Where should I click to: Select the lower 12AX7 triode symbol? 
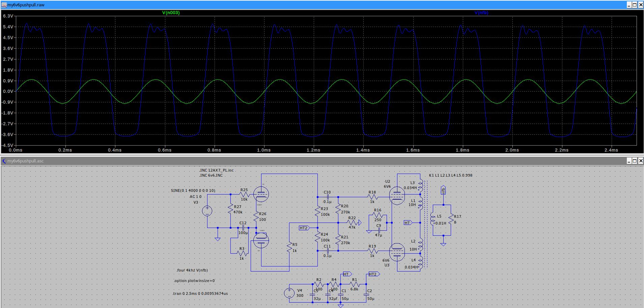(261, 240)
